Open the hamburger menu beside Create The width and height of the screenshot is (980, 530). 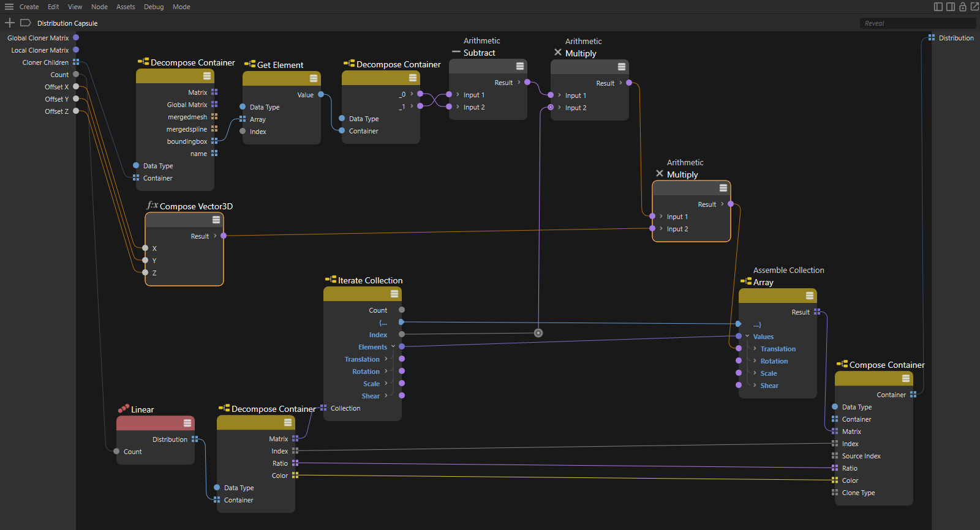point(9,7)
